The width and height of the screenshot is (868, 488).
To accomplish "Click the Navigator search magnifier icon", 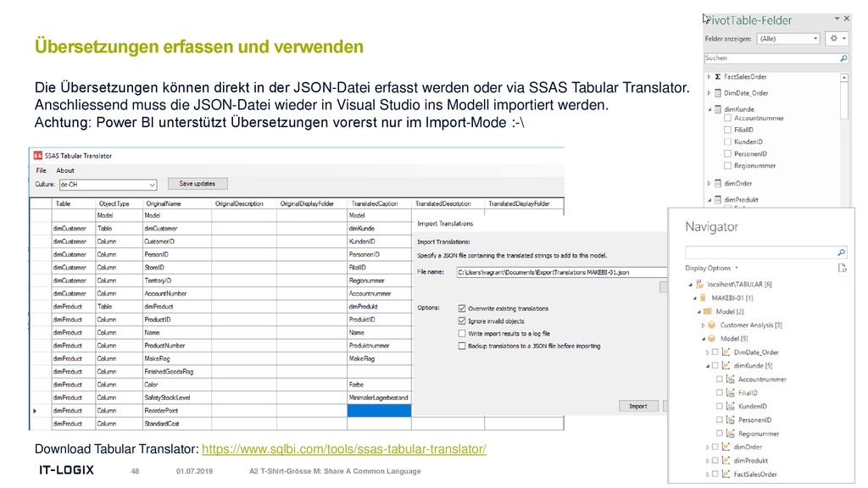I will point(841,252).
